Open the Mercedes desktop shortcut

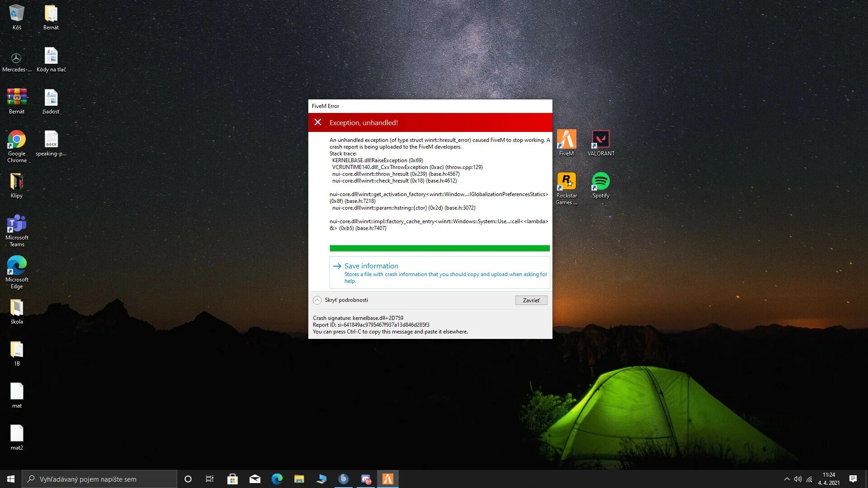pos(17,59)
